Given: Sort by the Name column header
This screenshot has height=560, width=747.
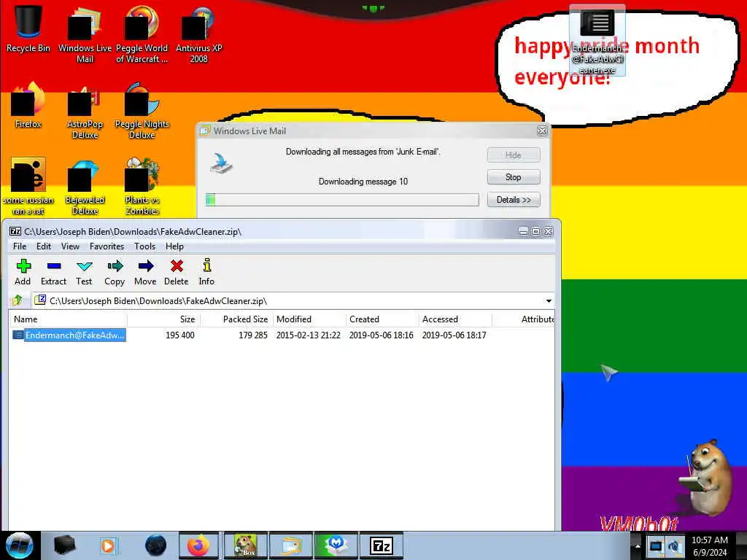Looking at the screenshot, I should pyautogui.click(x=68, y=319).
